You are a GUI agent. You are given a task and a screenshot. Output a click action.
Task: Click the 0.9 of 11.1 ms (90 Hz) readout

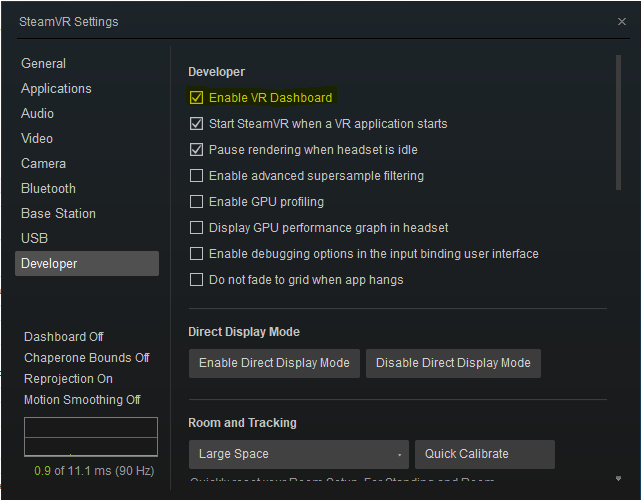[94, 471]
